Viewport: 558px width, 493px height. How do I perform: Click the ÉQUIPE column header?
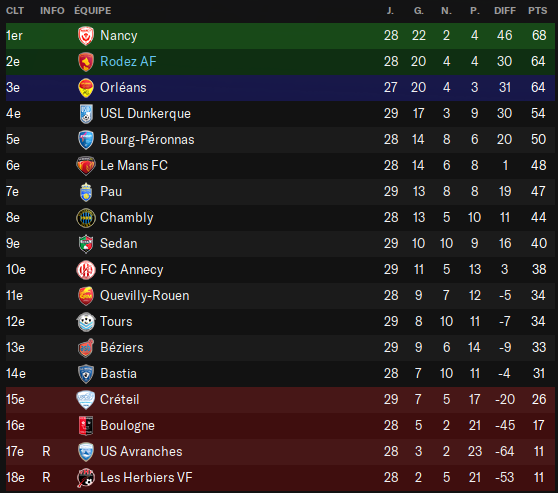(93, 11)
